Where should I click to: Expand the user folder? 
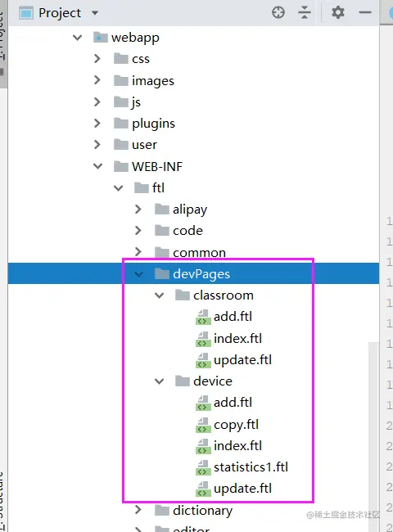(x=97, y=145)
